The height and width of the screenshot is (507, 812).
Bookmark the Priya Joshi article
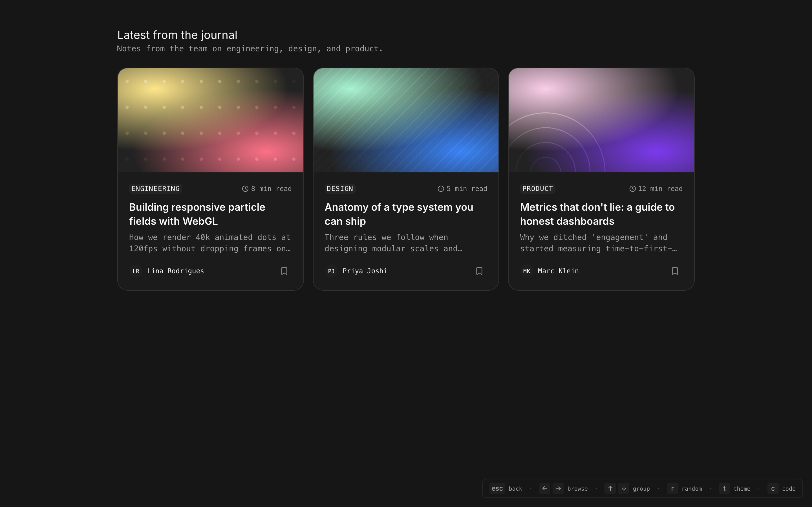click(x=479, y=271)
